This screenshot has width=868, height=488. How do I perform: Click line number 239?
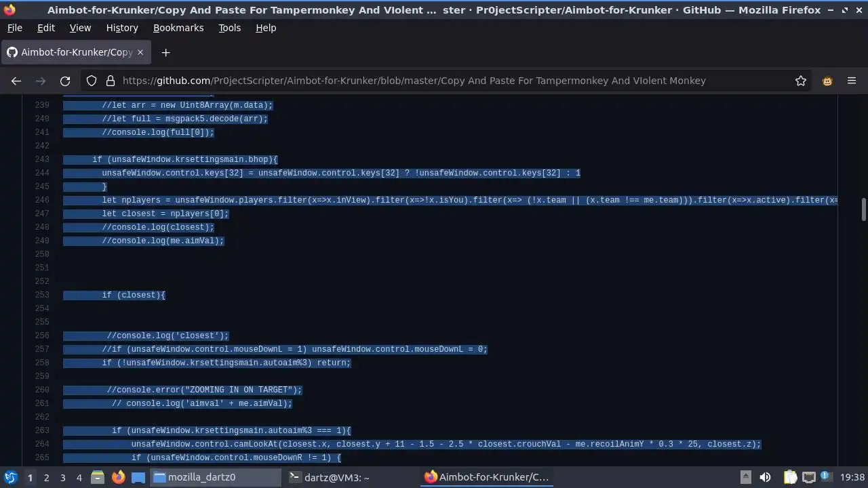pyautogui.click(x=41, y=105)
